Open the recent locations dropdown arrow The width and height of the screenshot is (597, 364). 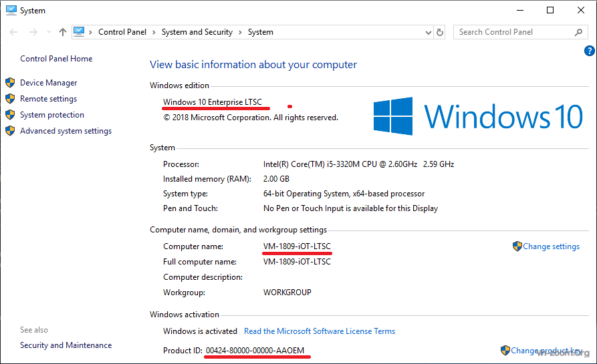click(x=49, y=32)
